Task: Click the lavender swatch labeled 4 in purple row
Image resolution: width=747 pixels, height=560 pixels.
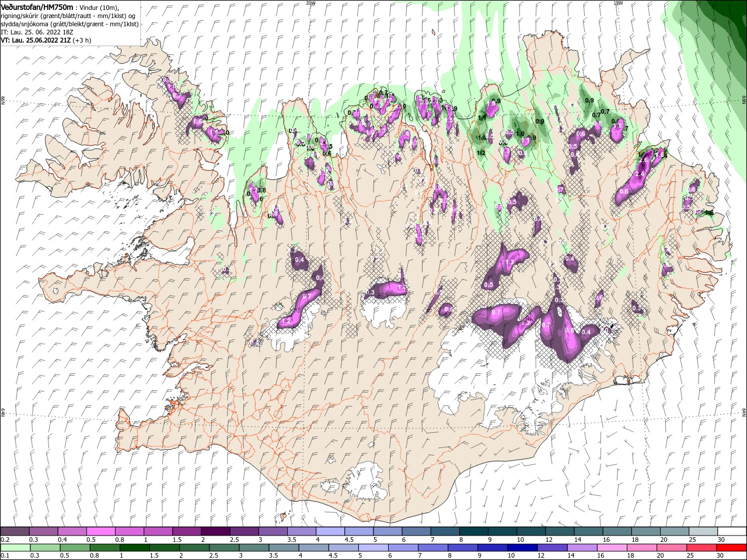Action: (329, 531)
